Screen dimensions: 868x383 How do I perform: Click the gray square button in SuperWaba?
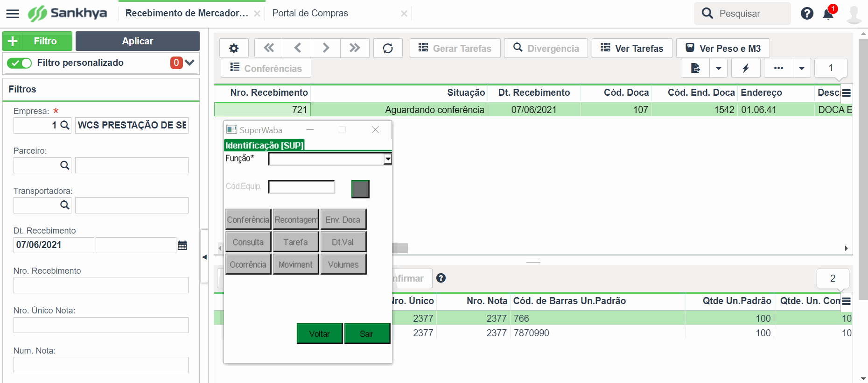360,189
